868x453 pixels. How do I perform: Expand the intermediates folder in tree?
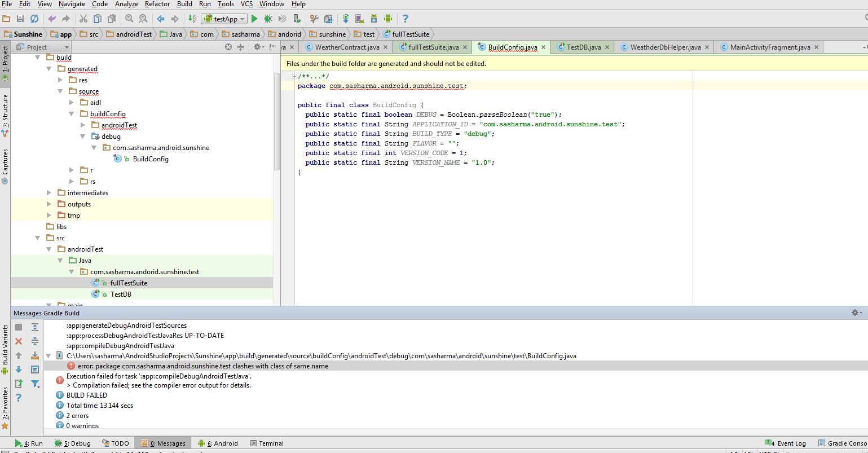[49, 193]
